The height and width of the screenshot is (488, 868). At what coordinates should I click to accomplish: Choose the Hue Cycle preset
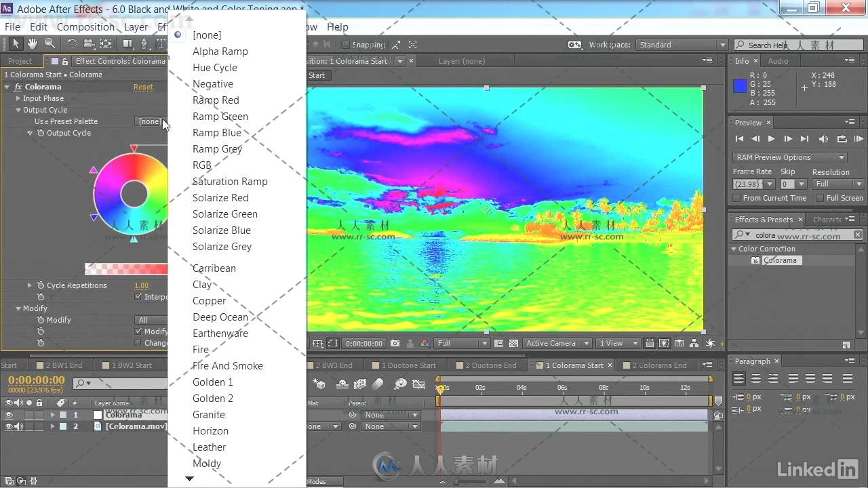point(215,67)
